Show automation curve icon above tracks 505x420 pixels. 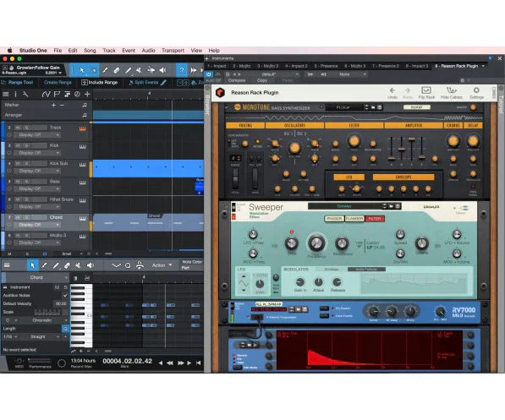click(46, 95)
